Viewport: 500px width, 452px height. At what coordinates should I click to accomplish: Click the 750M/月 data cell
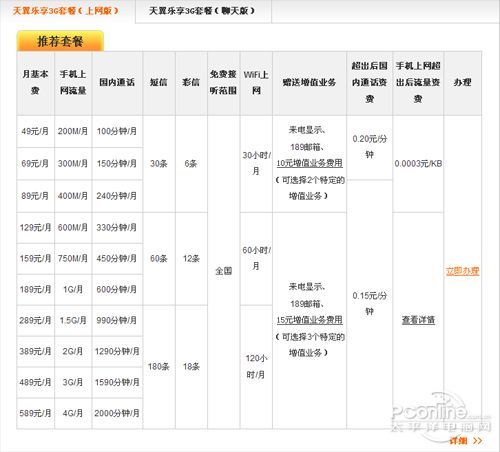pos(73,258)
